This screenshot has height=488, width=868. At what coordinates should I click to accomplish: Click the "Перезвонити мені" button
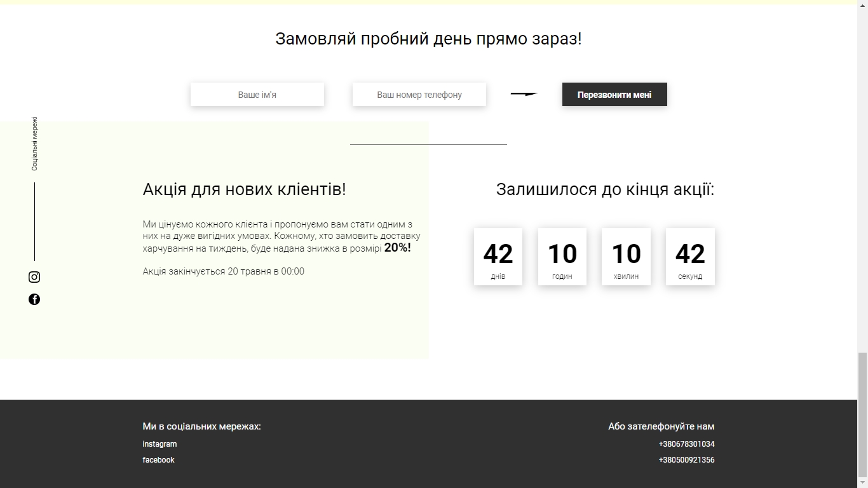pyautogui.click(x=614, y=95)
